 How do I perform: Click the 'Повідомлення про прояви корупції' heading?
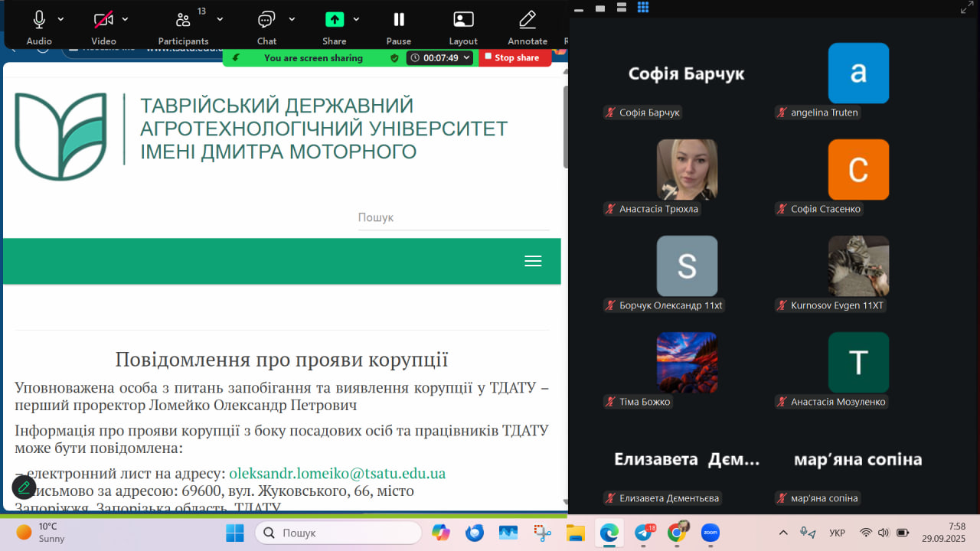pos(282,359)
